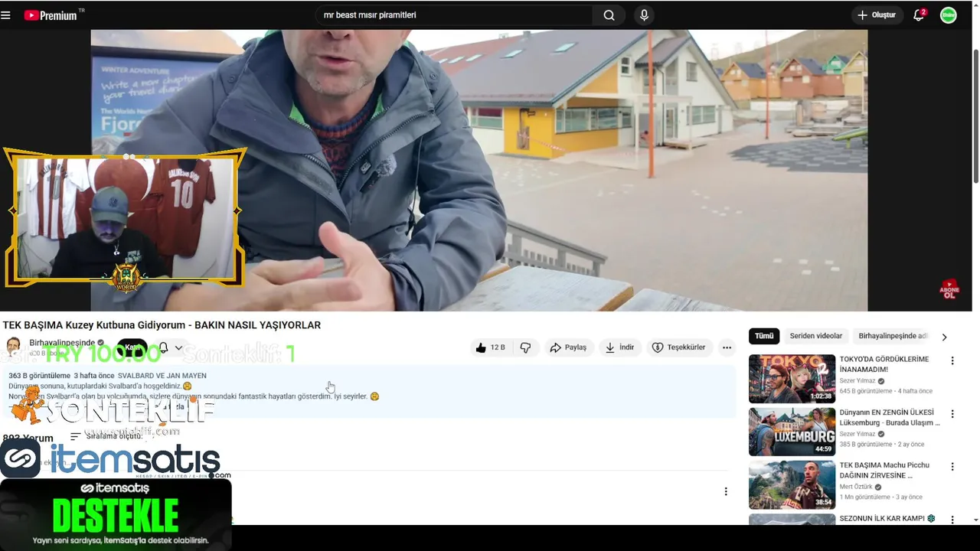
Task: Click the video title text
Action: (162, 325)
